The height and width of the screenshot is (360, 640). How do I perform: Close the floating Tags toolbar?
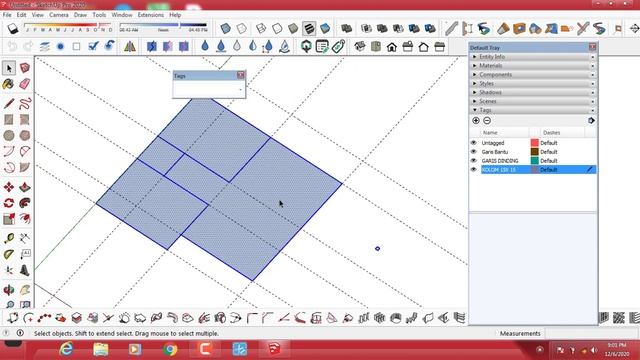240,75
